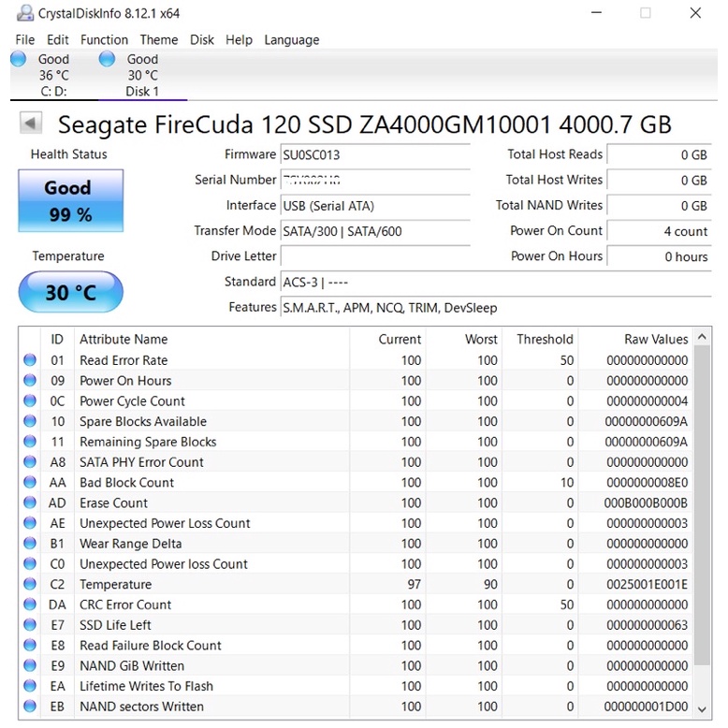
Task: Click raw value 000B000B000B
Action: pos(646,502)
